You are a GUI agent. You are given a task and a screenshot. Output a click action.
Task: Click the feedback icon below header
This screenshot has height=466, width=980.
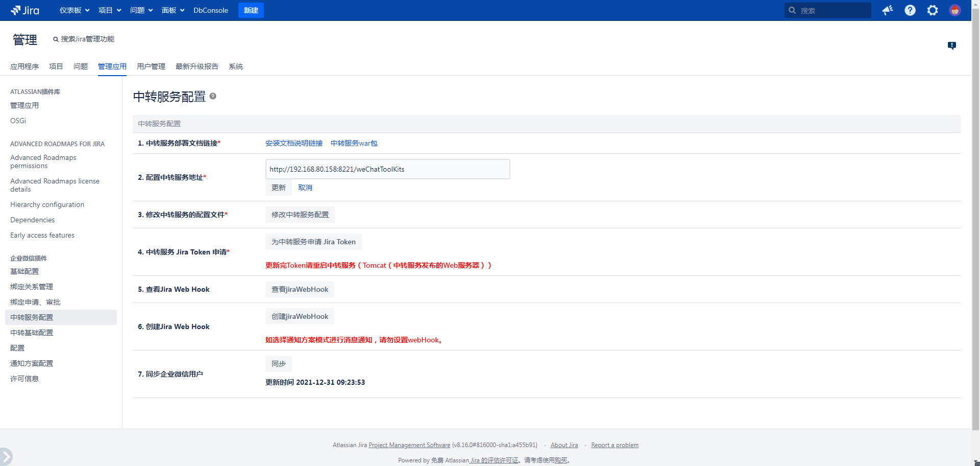coord(952,45)
